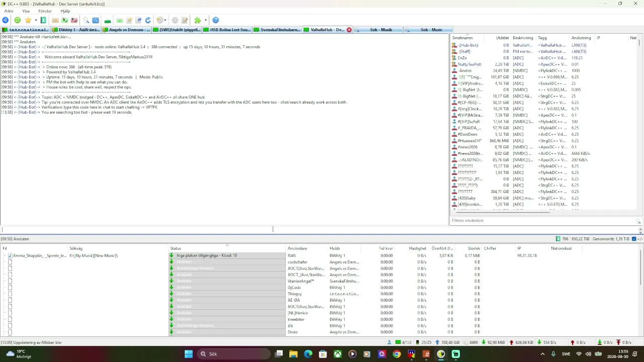
Task: Click the away-status person icon in status bar
Action: pos(389,342)
